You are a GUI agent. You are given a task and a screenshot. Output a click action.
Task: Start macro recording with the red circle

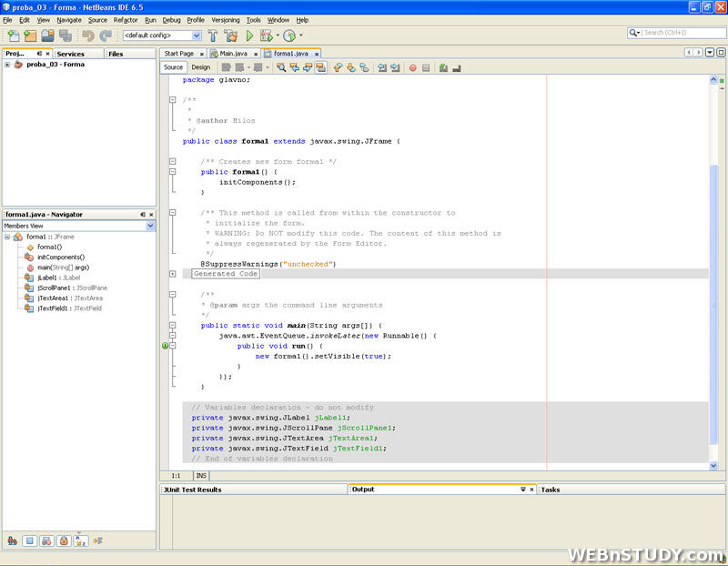coord(413,67)
